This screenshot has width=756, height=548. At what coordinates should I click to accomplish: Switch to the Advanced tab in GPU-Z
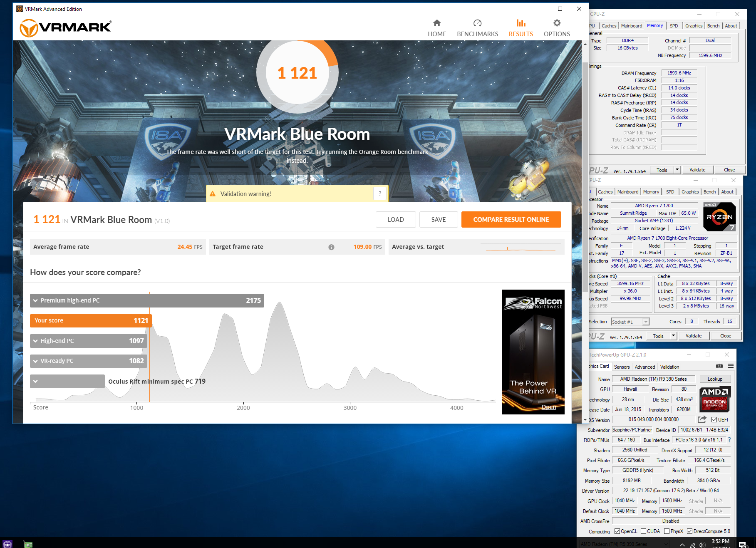tap(644, 367)
